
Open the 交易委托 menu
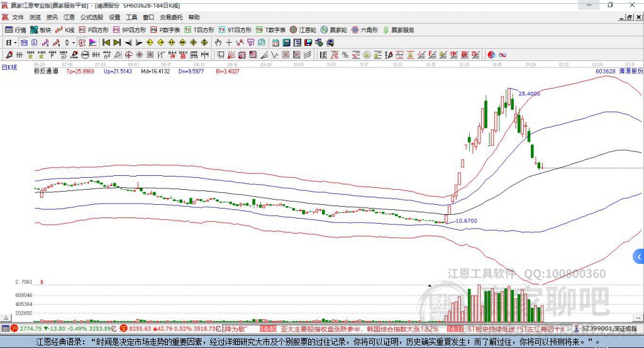171,17
